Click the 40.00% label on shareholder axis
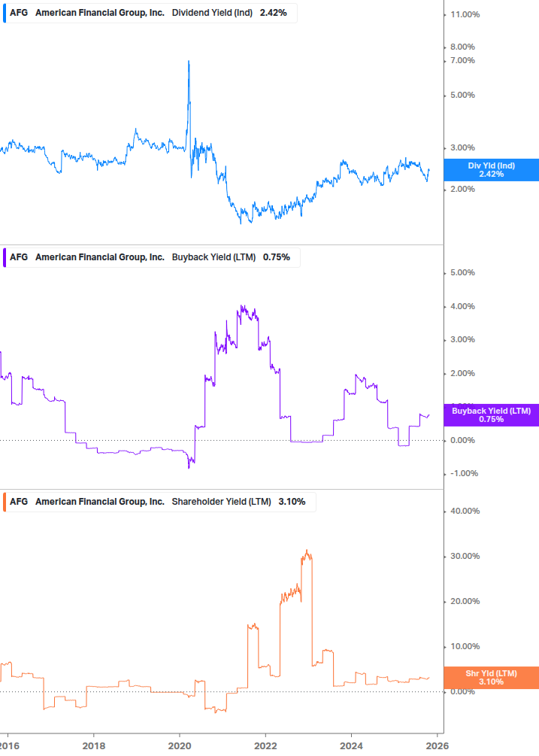Screen dimensions: 539x756 [x=463, y=512]
